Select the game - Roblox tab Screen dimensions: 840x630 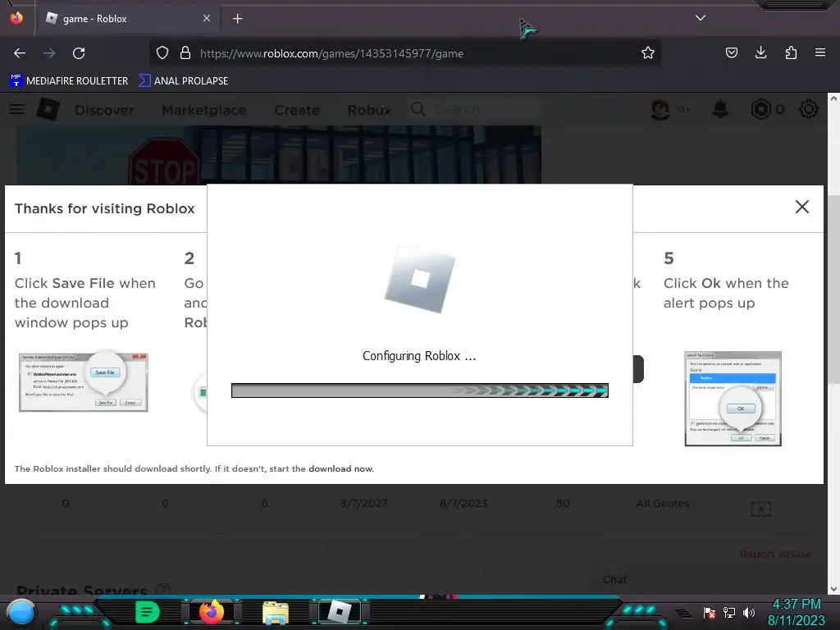(129, 18)
